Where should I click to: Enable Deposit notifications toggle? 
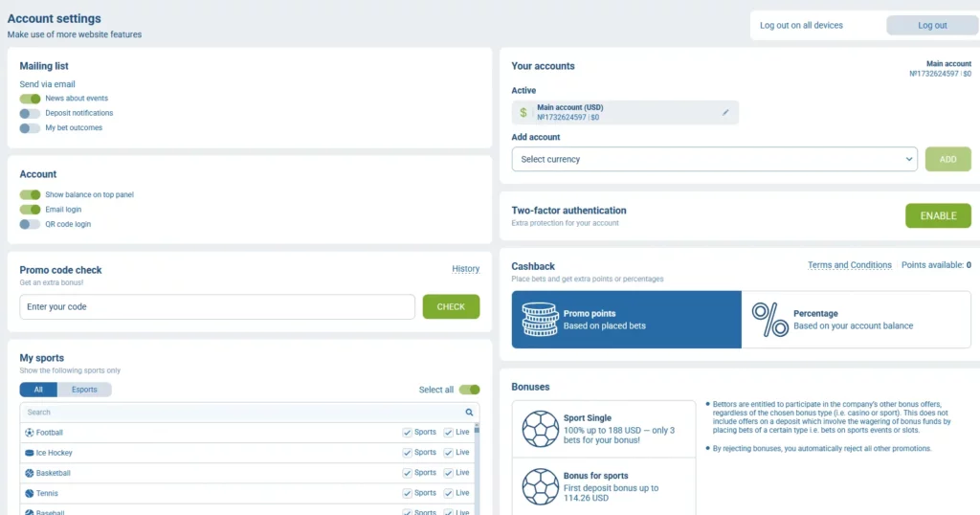pyautogui.click(x=30, y=113)
